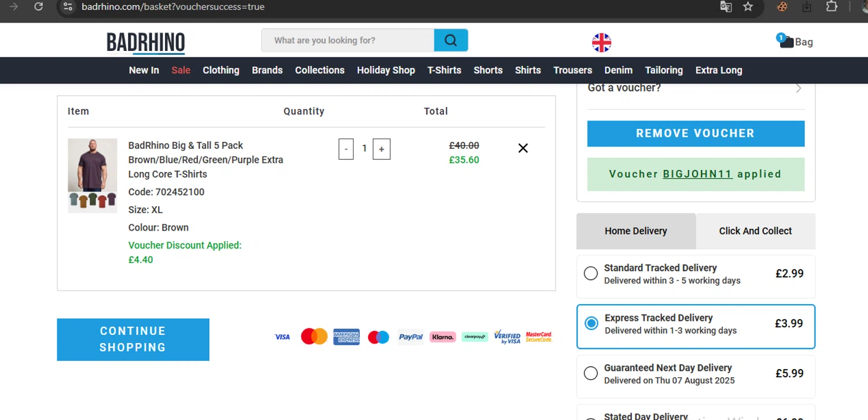Open the cookie extension icon

tap(782, 7)
